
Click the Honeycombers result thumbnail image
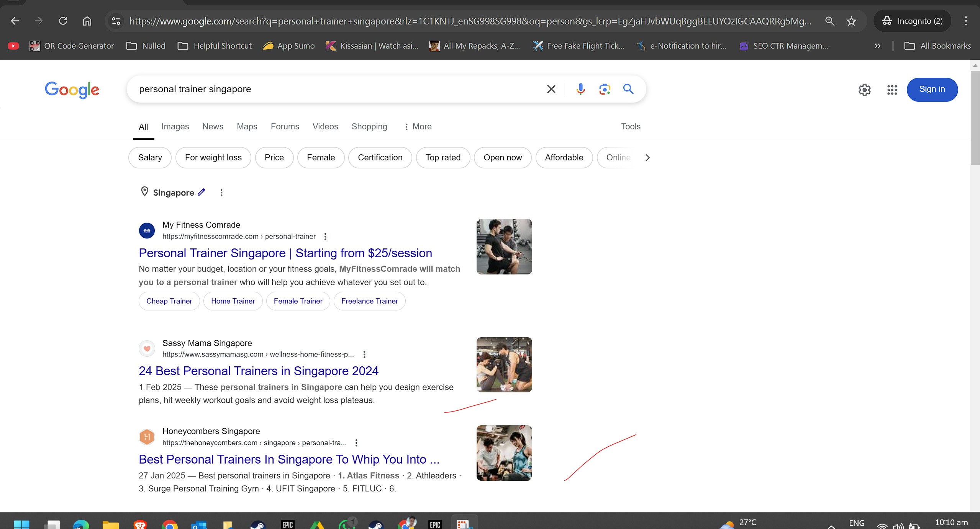(x=504, y=453)
